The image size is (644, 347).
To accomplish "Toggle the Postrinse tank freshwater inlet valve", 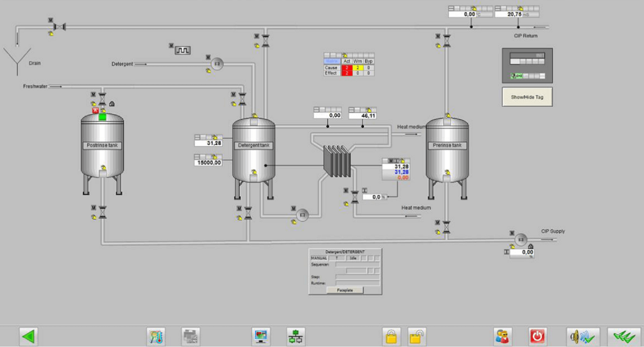I will tap(102, 98).
